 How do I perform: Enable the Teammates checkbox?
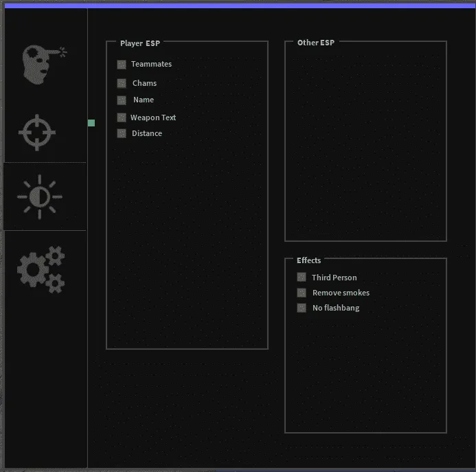pyautogui.click(x=122, y=65)
